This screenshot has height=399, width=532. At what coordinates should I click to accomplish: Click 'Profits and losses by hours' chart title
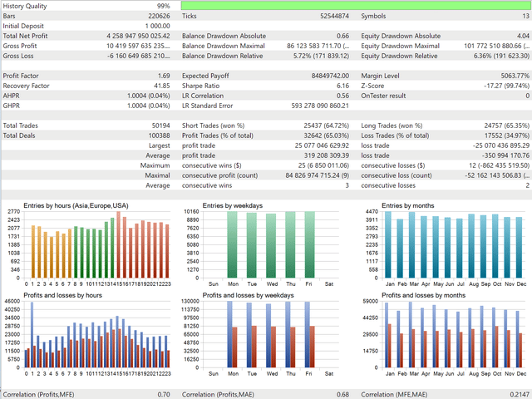(x=62, y=293)
